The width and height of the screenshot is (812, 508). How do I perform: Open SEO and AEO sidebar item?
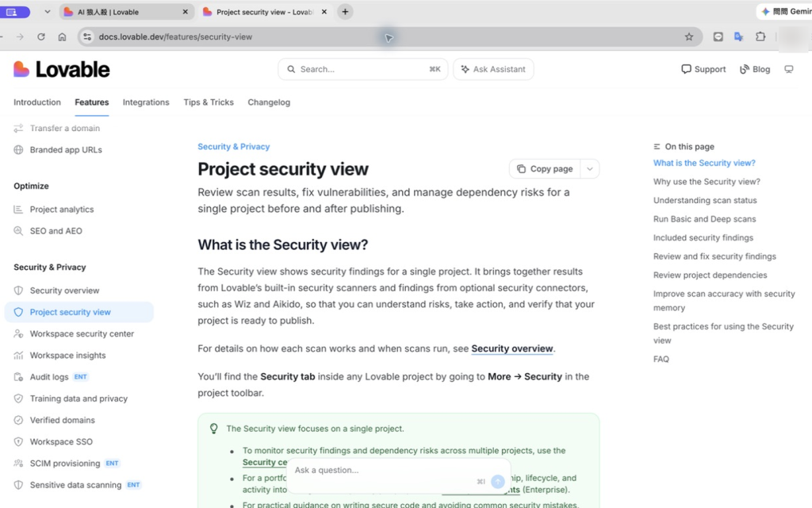pyautogui.click(x=79, y=231)
